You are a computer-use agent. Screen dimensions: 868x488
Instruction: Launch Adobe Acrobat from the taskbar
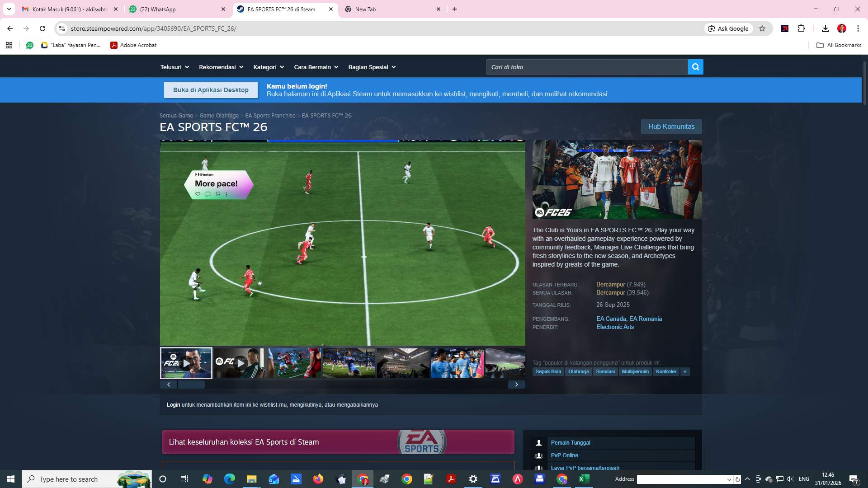click(451, 479)
